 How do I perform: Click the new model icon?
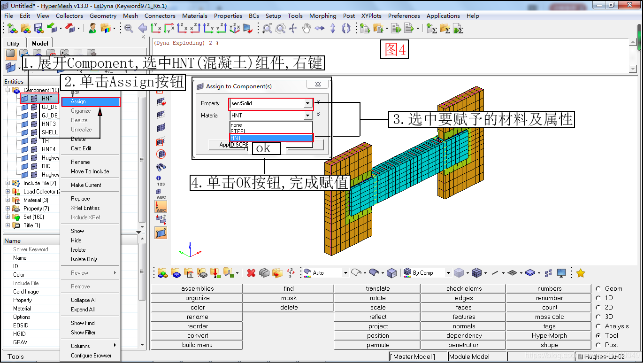pos(12,29)
